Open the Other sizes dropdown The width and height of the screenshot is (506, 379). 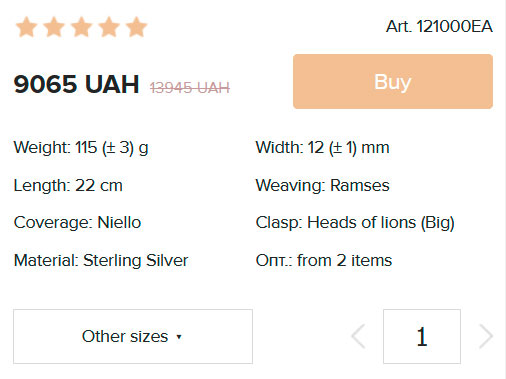pos(133,336)
